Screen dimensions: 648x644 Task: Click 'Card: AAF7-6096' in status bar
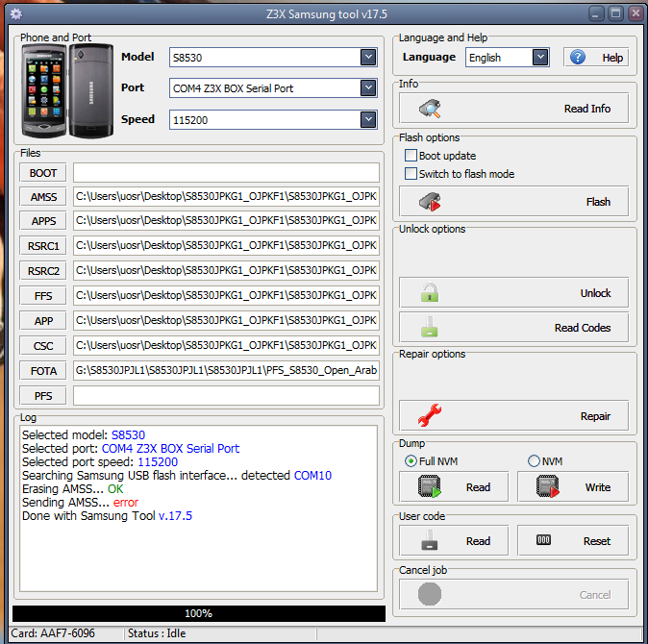click(53, 632)
